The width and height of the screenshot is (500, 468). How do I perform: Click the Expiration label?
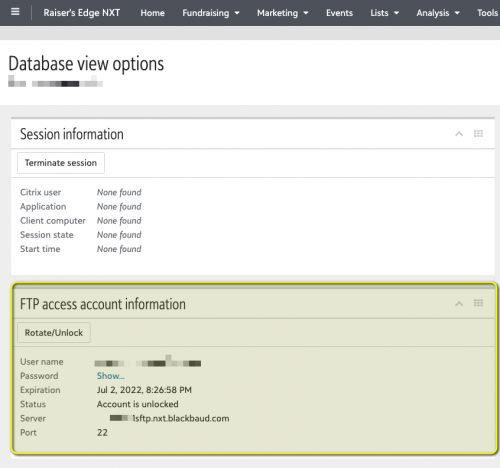(40, 390)
